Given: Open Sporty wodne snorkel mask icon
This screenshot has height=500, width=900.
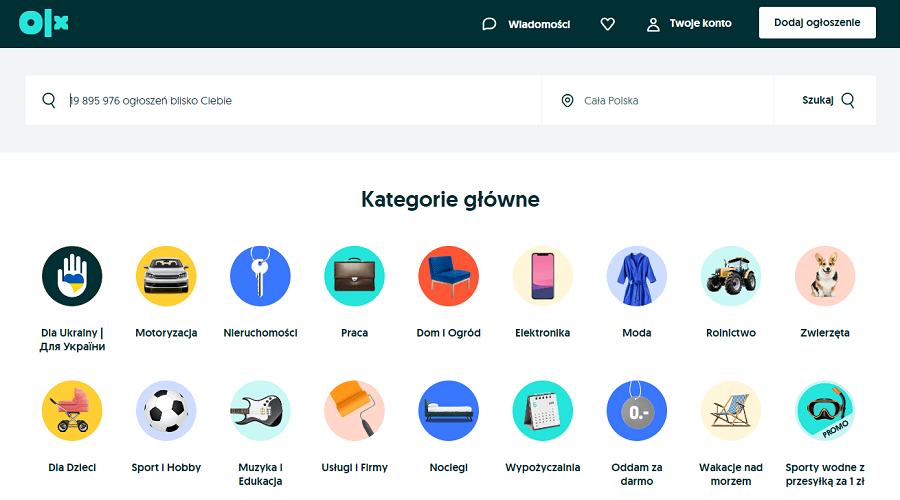Looking at the screenshot, I should [825, 410].
